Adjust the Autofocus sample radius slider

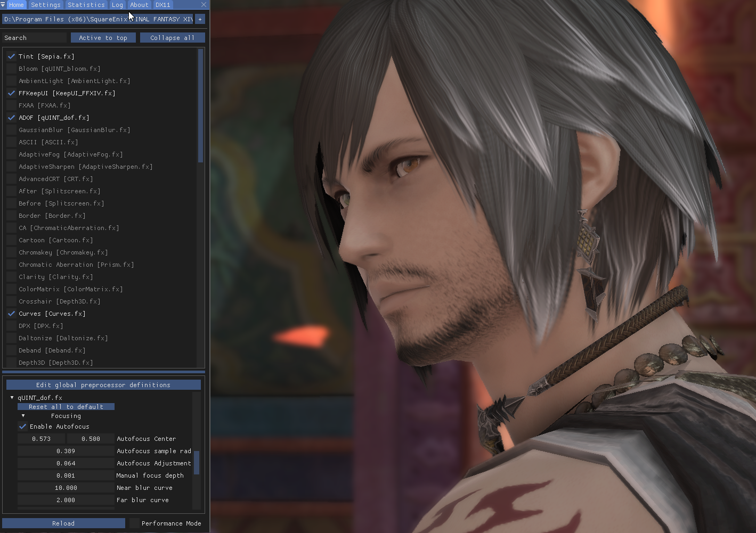click(66, 451)
